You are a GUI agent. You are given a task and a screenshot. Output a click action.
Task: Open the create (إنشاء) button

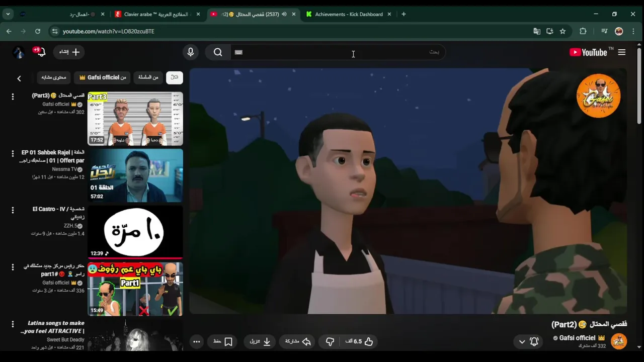click(69, 52)
